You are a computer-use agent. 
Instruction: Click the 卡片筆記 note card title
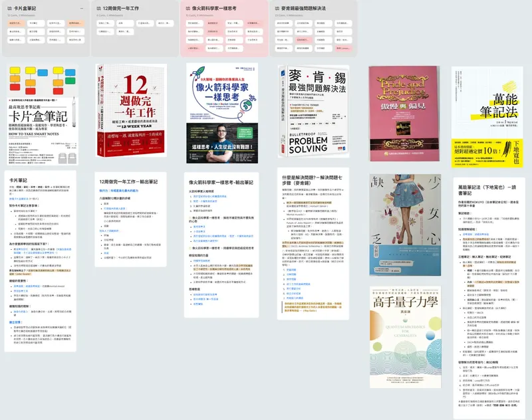click(x=19, y=180)
